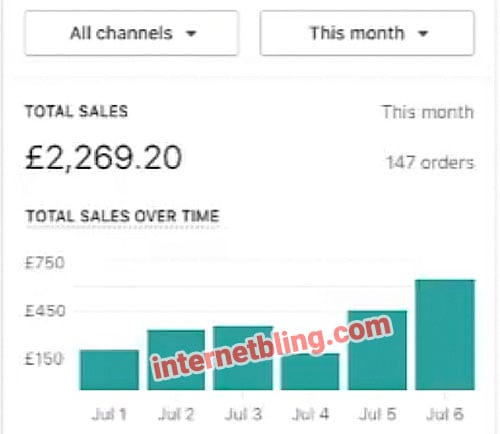Select the Jul 1 sales bar

(x=109, y=370)
